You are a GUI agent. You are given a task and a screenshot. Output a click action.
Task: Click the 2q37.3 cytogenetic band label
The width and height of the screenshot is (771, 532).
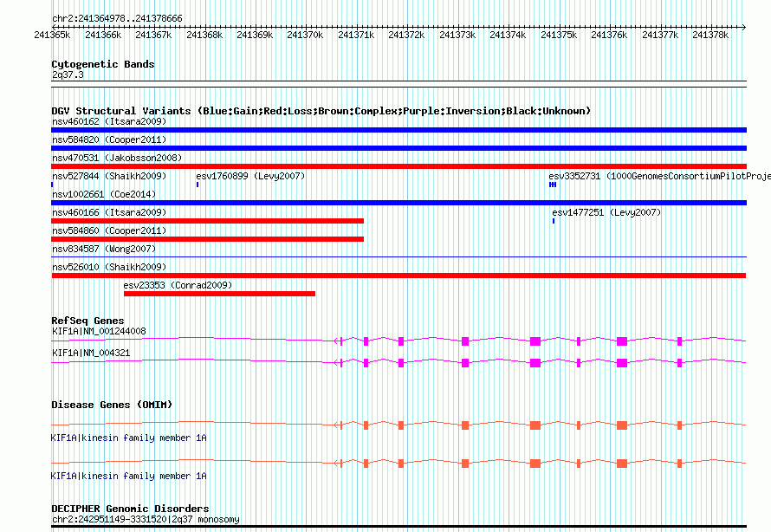pos(68,75)
